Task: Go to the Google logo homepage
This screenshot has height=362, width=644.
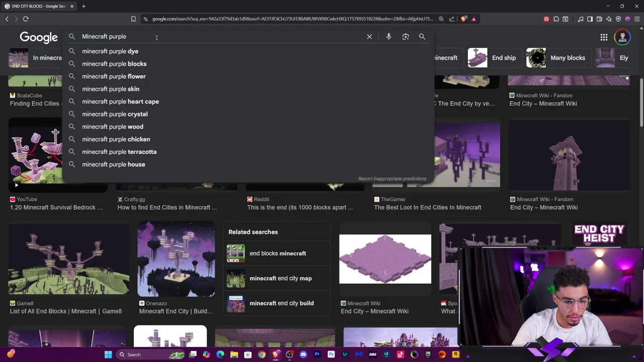Action: click(x=39, y=37)
